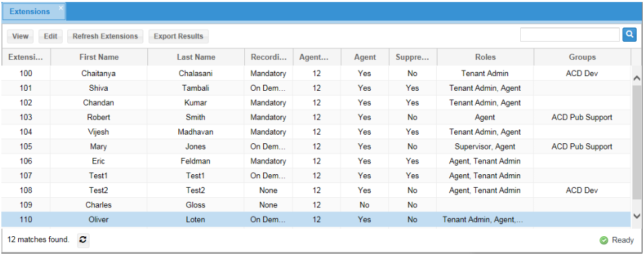Close the Extensions tab with the x
The width and height of the screenshot is (644, 255).
click(61, 7)
